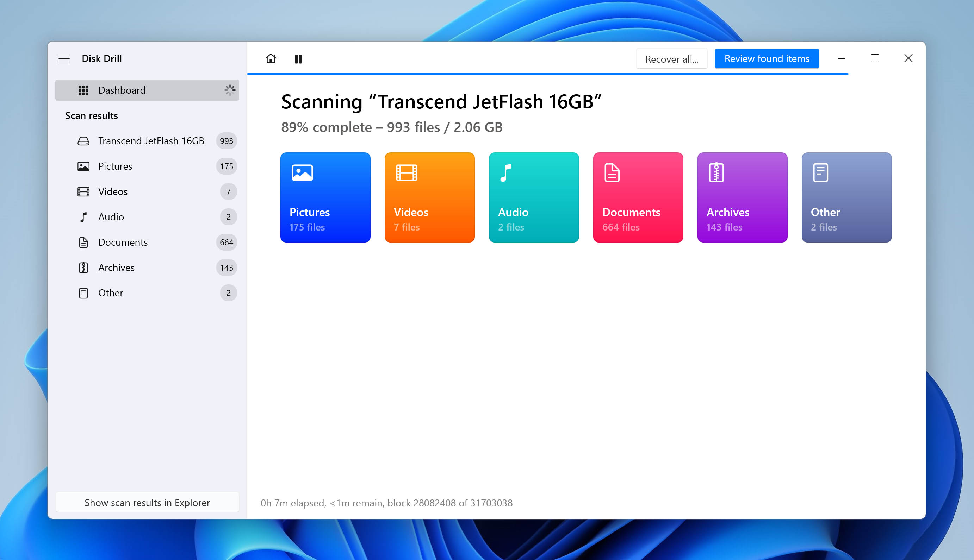Select the Other category icon
Screen dimensions: 974x560
tap(819, 172)
